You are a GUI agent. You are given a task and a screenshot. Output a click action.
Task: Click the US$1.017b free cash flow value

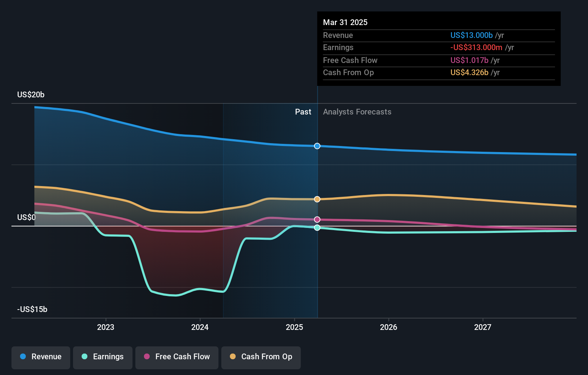pos(469,60)
